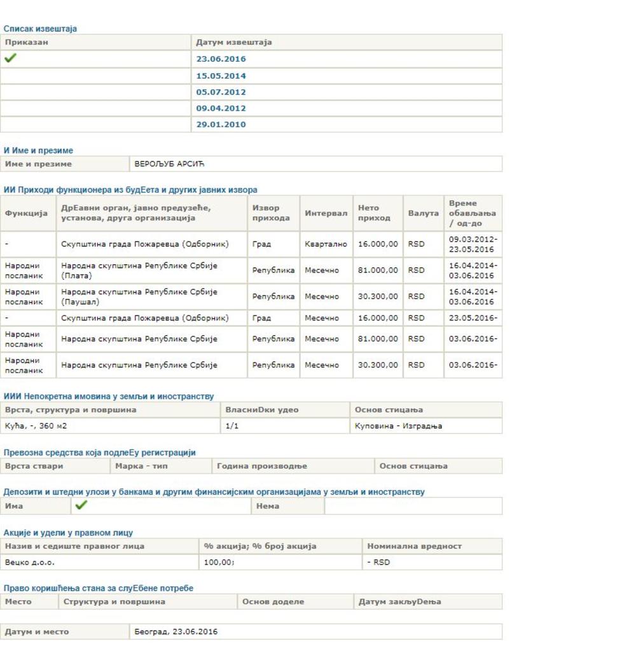636x672 pixels.
Task: Click the empty cell next to Нема
Action: (413, 507)
